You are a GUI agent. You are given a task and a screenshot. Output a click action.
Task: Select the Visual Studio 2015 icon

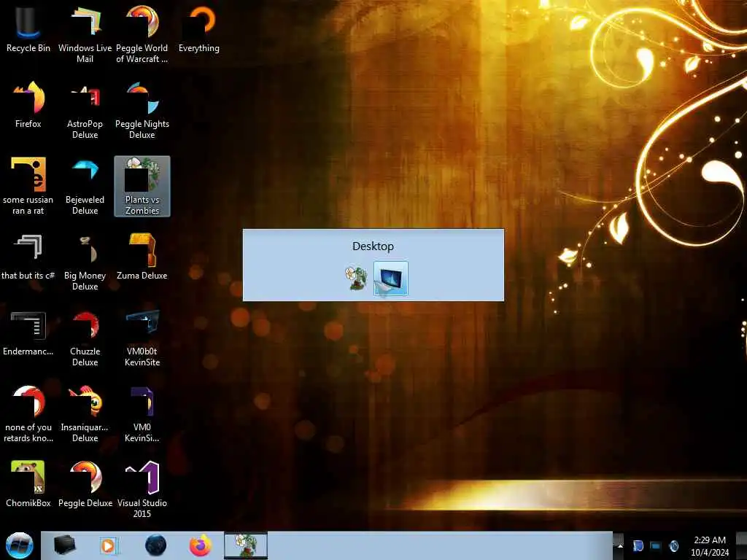click(142, 489)
